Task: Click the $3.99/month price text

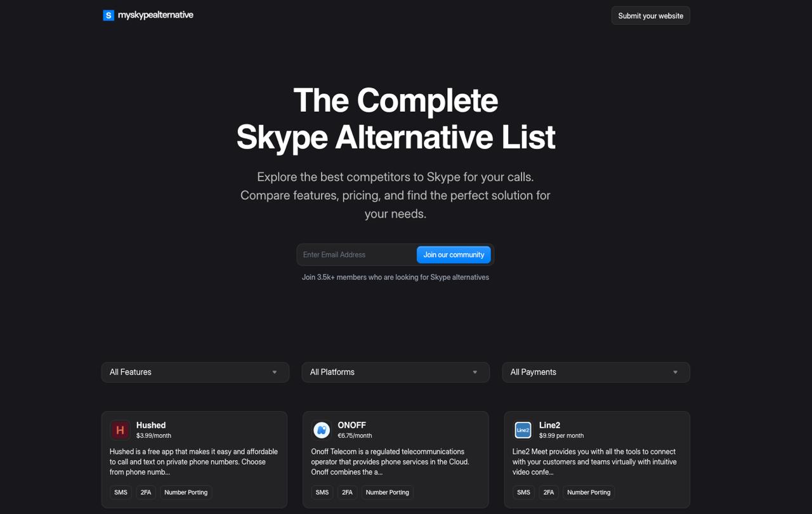Action: (154, 436)
